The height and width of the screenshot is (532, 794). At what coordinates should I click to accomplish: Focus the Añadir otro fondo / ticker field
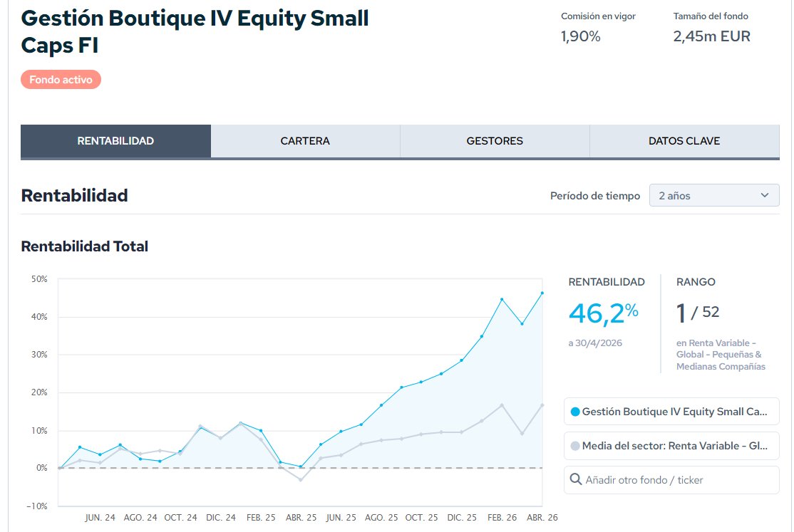click(671, 480)
